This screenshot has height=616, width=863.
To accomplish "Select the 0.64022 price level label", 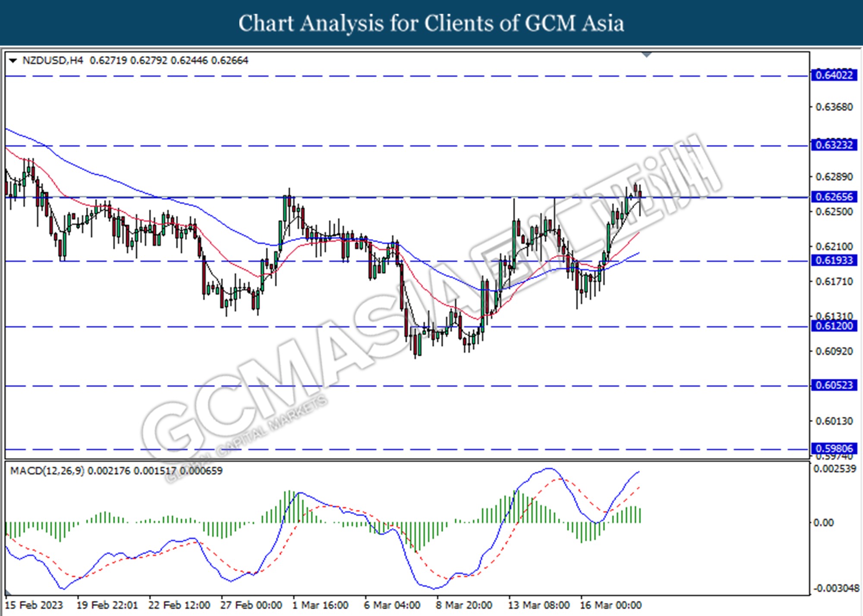I will 834,75.
